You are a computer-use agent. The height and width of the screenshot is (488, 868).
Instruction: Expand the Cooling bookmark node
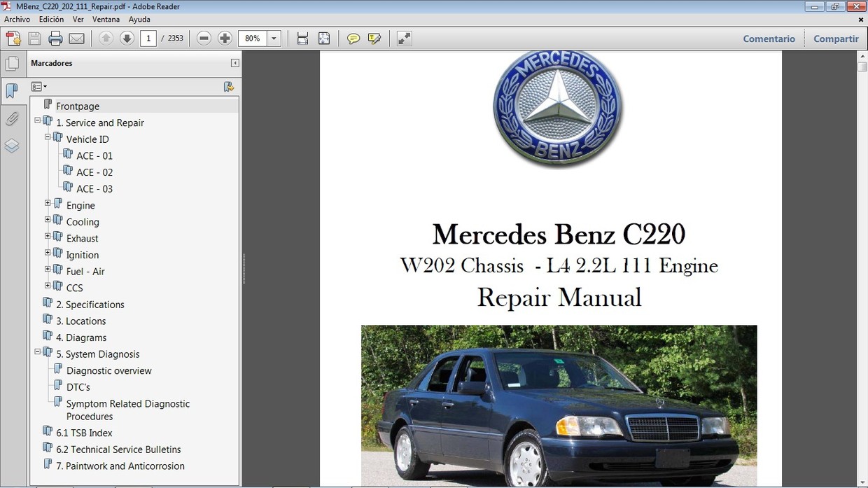pyautogui.click(x=48, y=220)
